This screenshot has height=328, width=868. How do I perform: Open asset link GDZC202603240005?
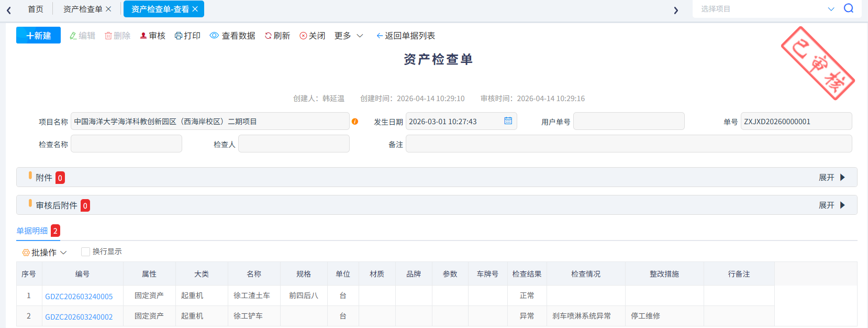pyautogui.click(x=79, y=296)
